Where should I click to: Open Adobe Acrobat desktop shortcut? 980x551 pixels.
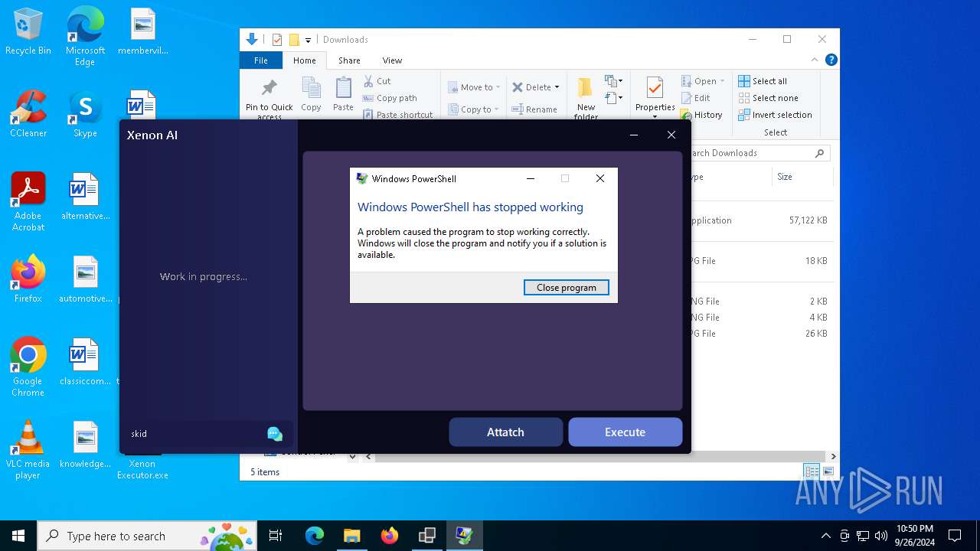point(28,202)
